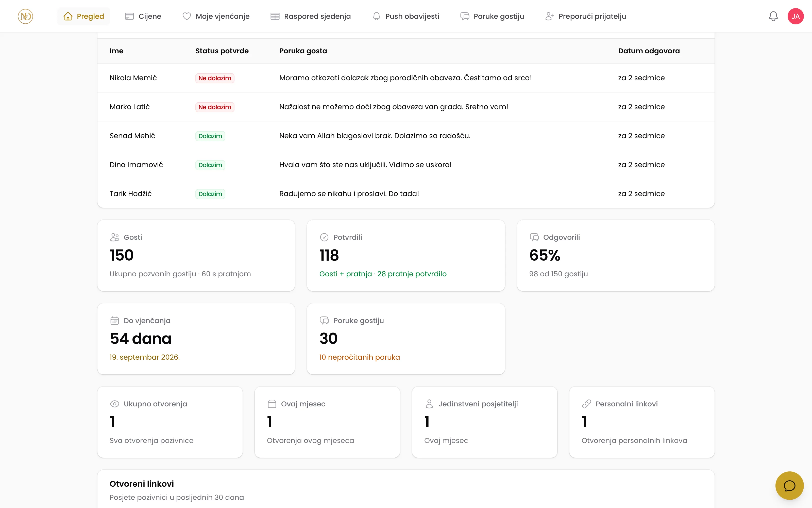The width and height of the screenshot is (812, 508).
Task: Click link icon in Personalni linkovi card
Action: click(586, 404)
